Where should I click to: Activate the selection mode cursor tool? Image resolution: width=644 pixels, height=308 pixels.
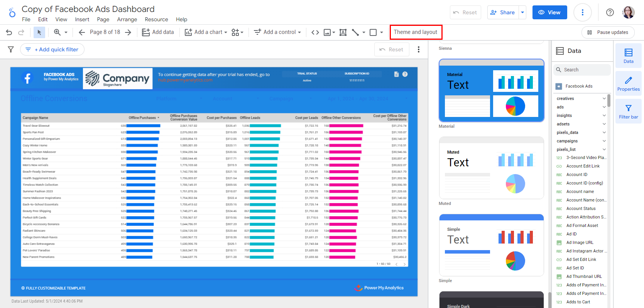(x=39, y=32)
